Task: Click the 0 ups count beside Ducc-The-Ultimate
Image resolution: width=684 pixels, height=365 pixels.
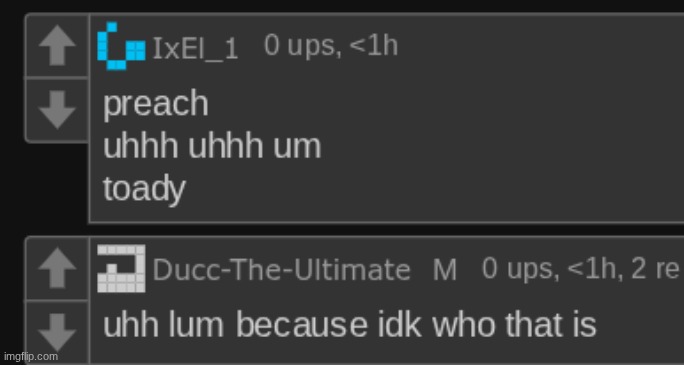Action: point(521,269)
